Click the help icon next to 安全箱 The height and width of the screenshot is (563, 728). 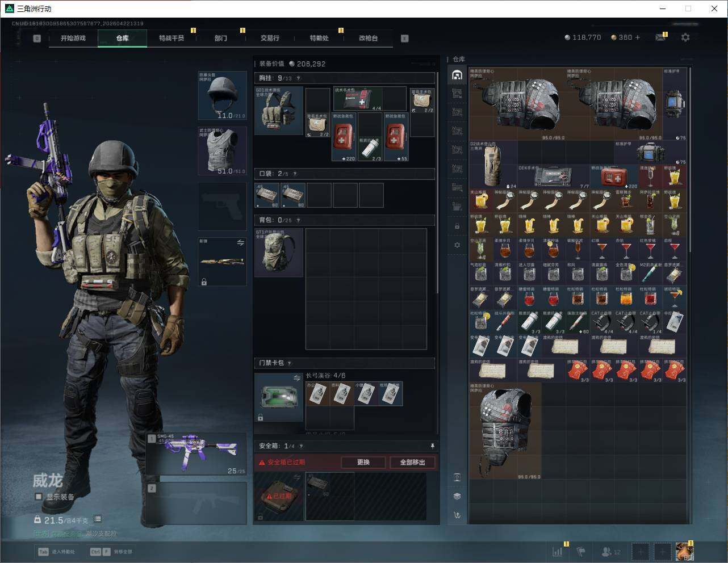pyautogui.click(x=301, y=446)
